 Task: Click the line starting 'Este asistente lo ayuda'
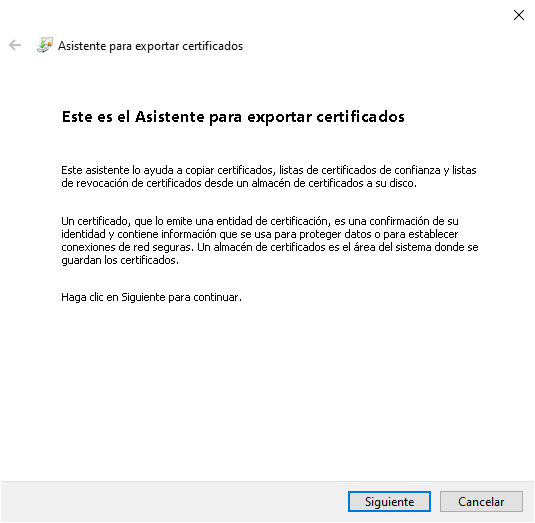pos(269,170)
